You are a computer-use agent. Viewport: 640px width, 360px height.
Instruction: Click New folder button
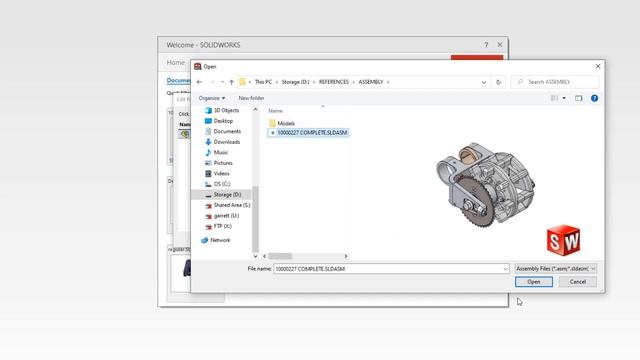[x=251, y=98]
